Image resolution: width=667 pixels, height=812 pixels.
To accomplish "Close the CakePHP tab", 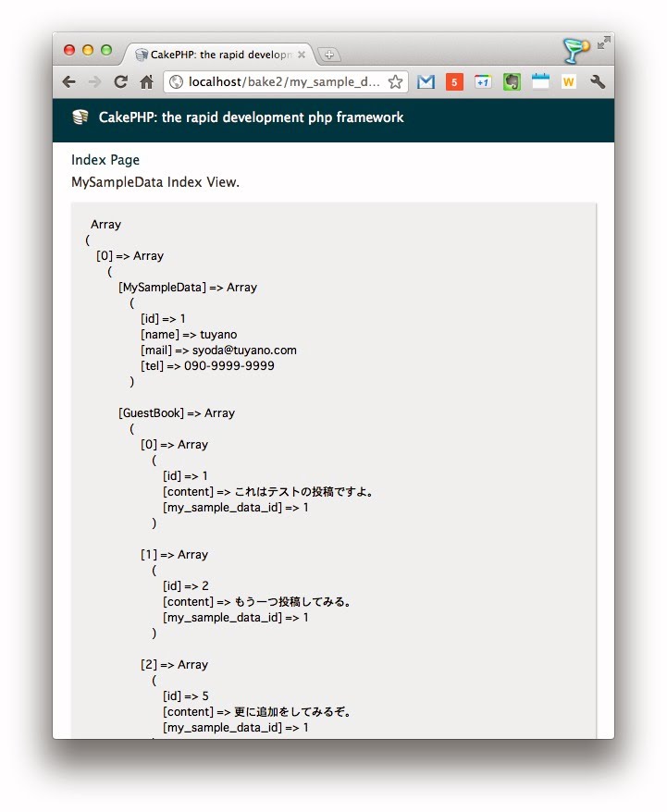I will 302,55.
